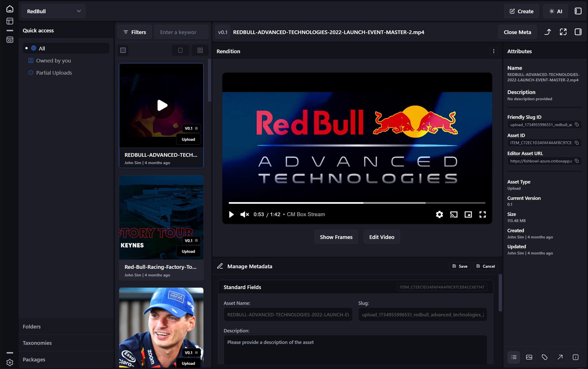Select Owned by you filter
The image size is (588, 369).
[x=54, y=61]
